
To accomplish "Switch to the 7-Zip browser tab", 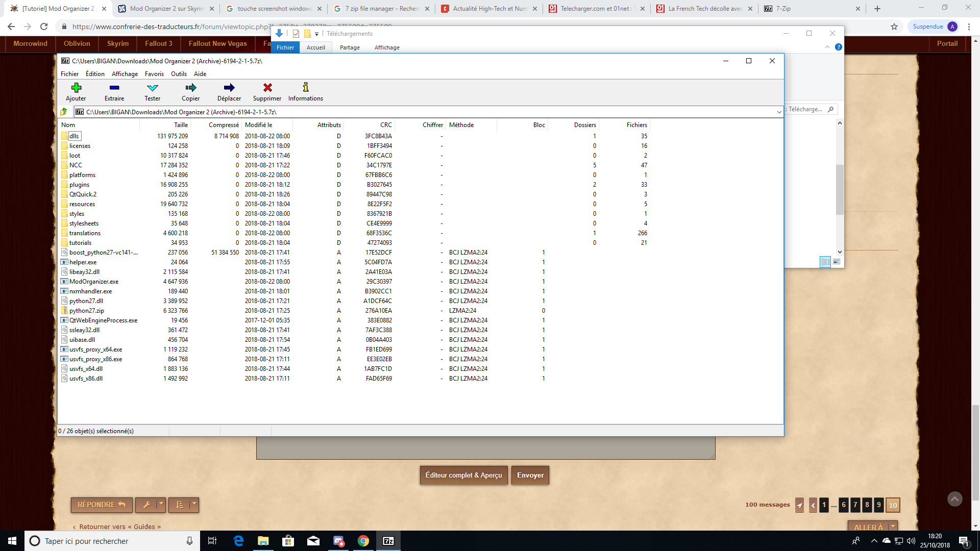I will [813, 9].
